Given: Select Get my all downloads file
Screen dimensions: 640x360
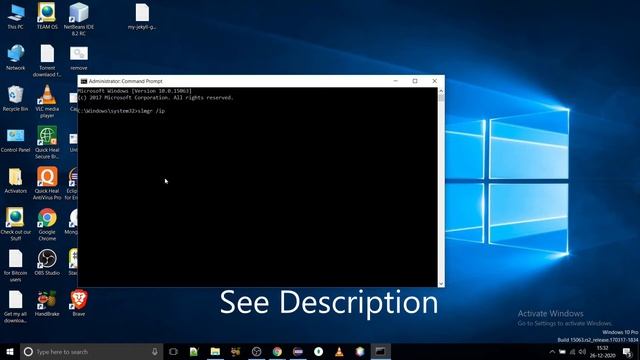Looking at the screenshot, I should [x=16, y=307].
